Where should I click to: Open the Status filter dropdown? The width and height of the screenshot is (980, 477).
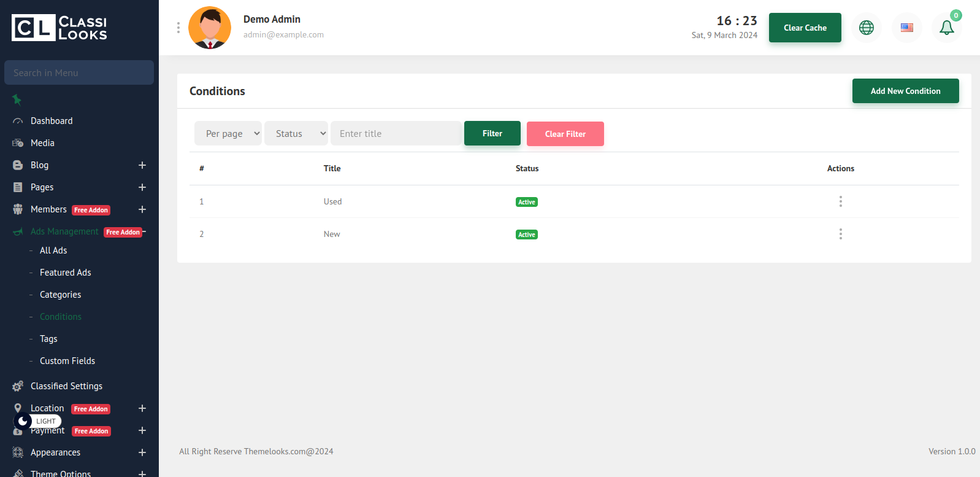tap(296, 133)
